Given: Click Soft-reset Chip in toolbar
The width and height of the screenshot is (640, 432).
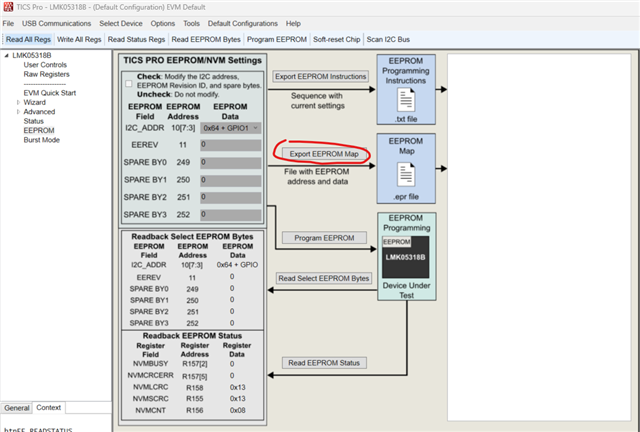Looking at the screenshot, I should (337, 39).
